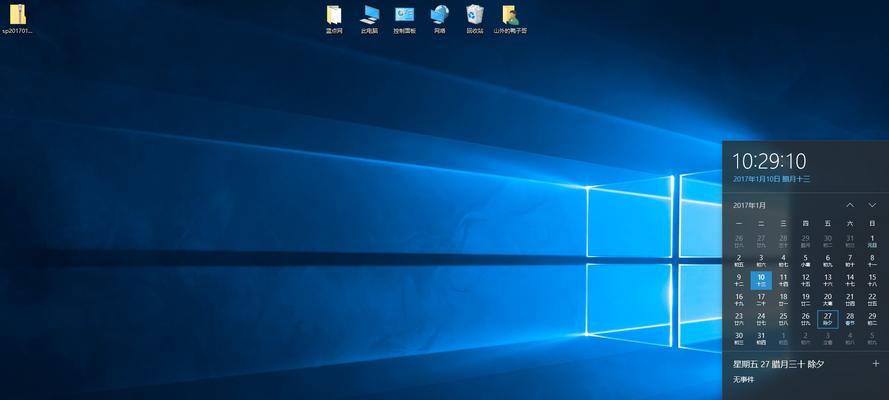
Task: Click January 16 in the calendar
Action: (x=739, y=300)
